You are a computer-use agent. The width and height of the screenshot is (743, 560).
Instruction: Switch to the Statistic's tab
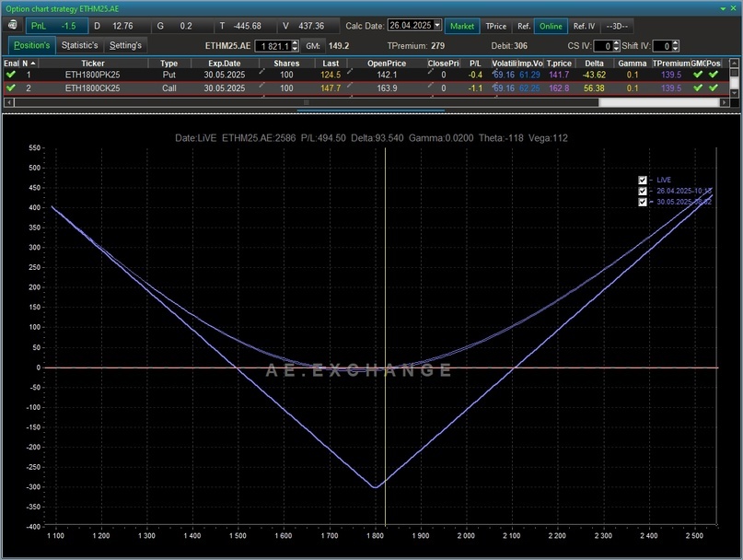[x=79, y=45]
